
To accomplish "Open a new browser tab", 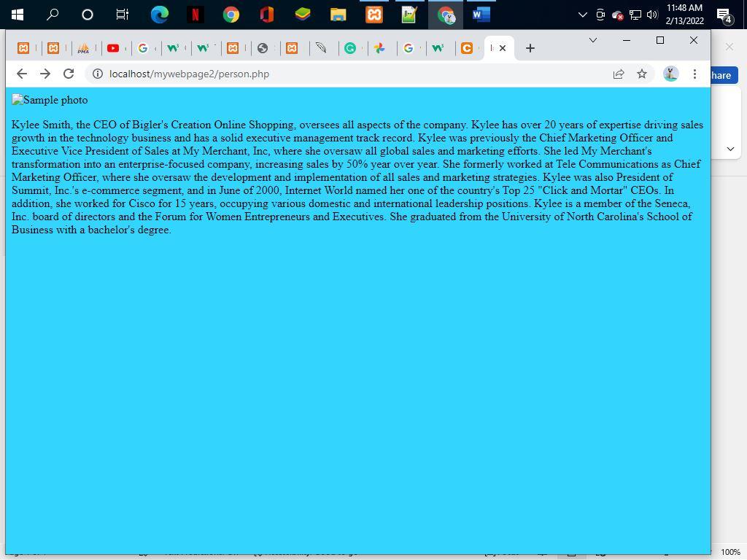I will (530, 48).
